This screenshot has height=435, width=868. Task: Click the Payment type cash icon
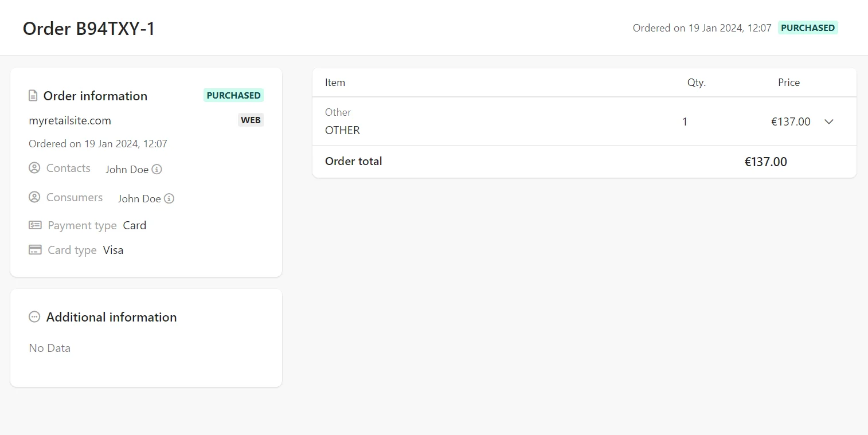tap(35, 225)
